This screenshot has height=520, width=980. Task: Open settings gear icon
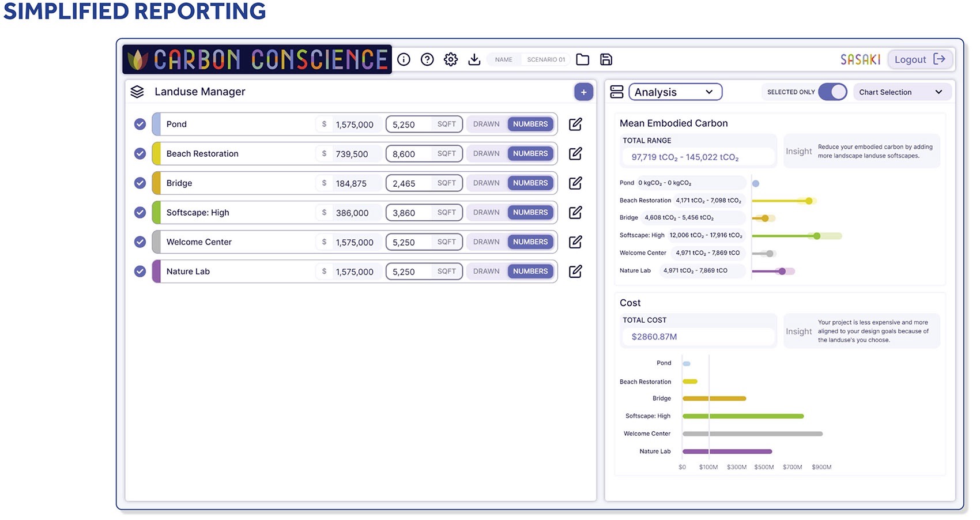point(451,59)
